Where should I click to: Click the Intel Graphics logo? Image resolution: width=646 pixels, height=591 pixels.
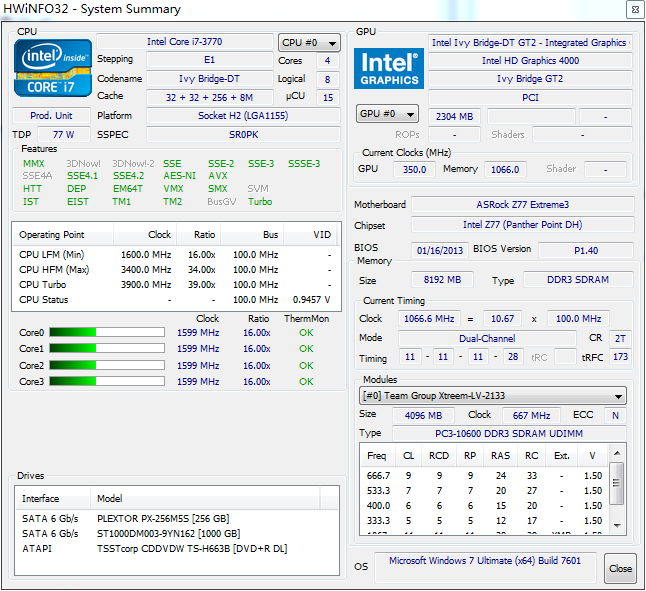(389, 68)
